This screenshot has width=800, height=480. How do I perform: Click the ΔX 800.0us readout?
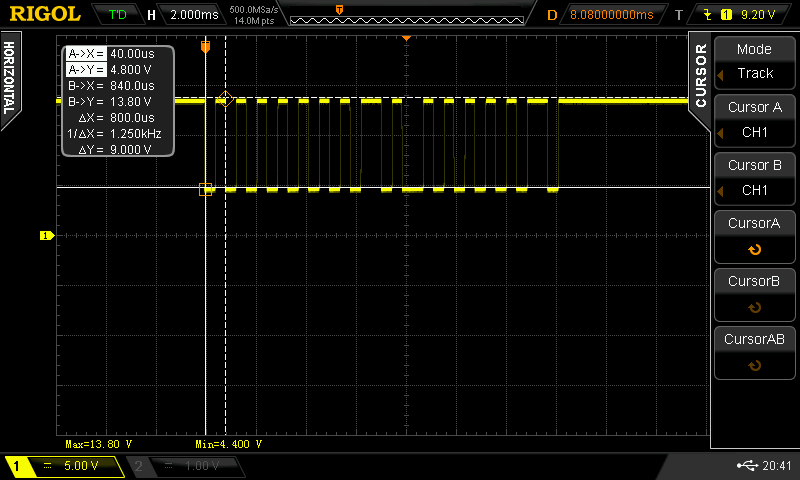(116, 117)
